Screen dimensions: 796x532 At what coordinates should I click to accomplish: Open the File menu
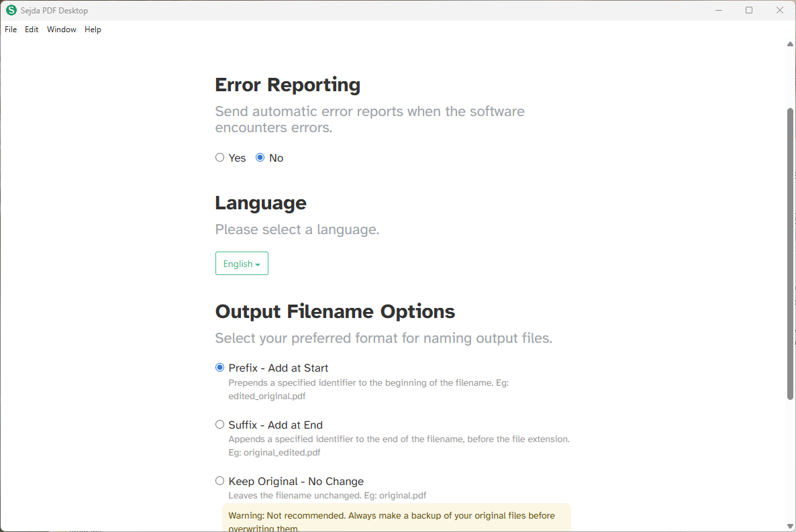[x=11, y=30]
